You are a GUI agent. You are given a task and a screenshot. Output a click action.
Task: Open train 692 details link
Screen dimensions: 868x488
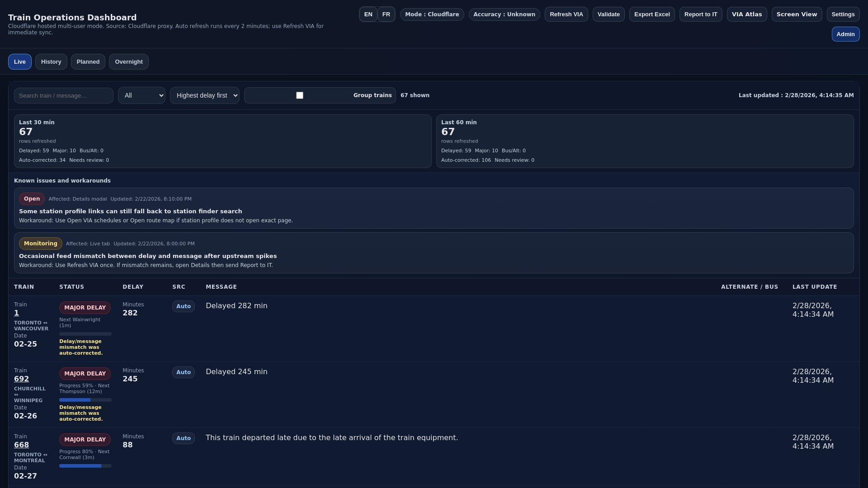coord(21,379)
